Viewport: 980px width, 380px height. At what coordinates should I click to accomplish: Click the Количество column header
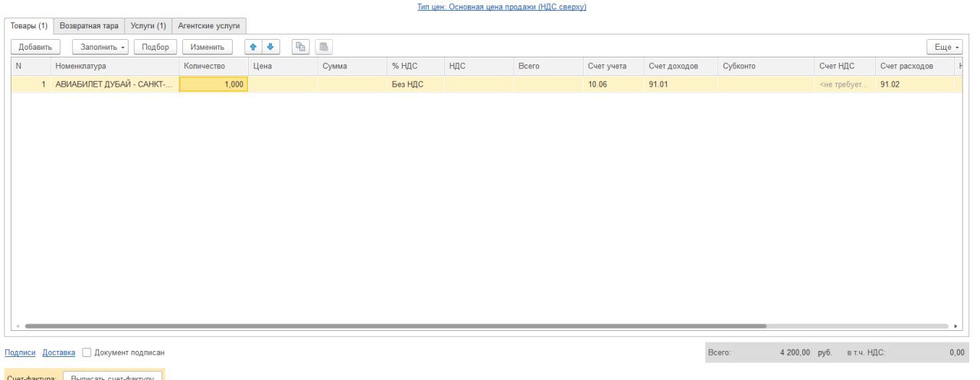214,67
